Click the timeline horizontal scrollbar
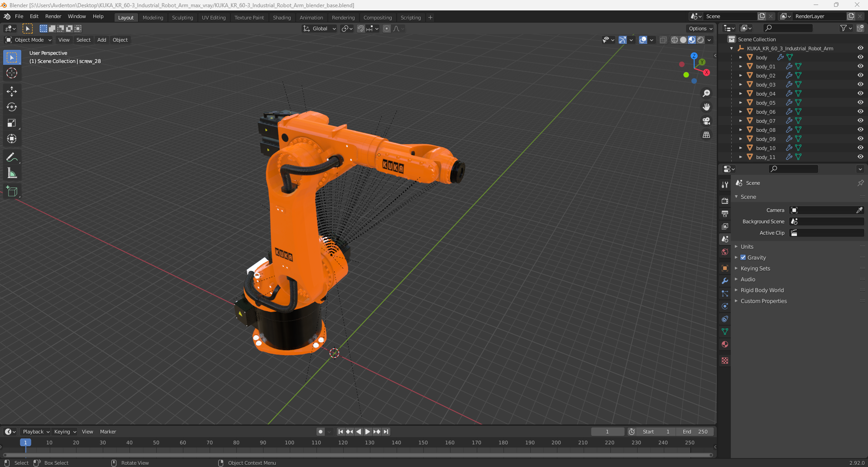 click(358, 455)
